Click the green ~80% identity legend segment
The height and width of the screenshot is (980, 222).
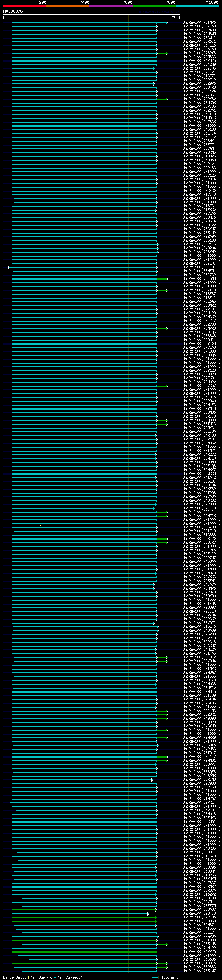click(x=154, y=6)
